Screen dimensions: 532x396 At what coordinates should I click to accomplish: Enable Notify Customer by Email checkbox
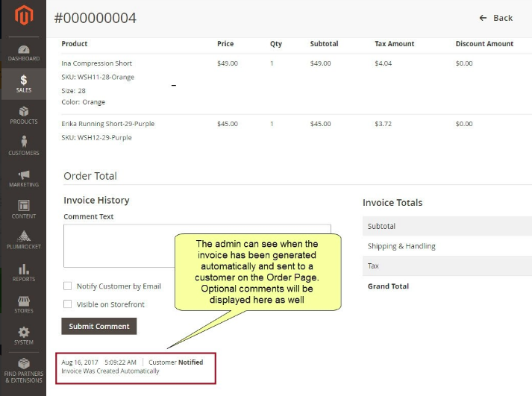pos(68,286)
